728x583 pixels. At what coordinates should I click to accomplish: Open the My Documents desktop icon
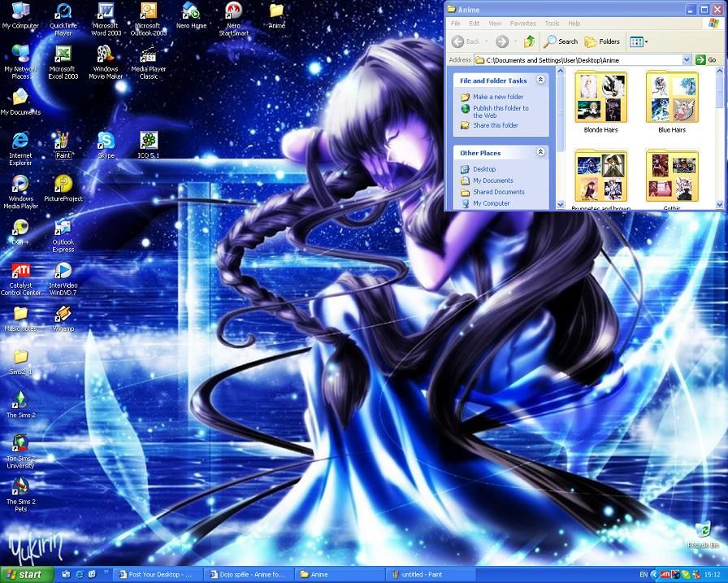(20, 102)
